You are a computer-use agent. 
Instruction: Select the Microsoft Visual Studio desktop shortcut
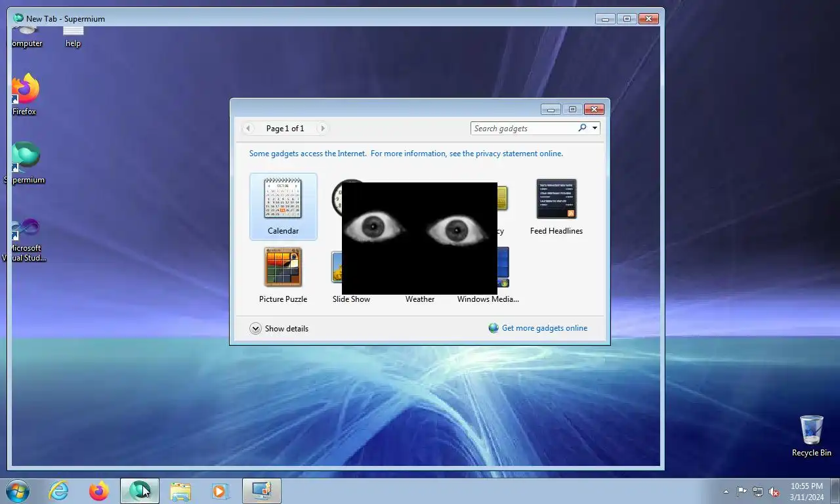[24, 240]
